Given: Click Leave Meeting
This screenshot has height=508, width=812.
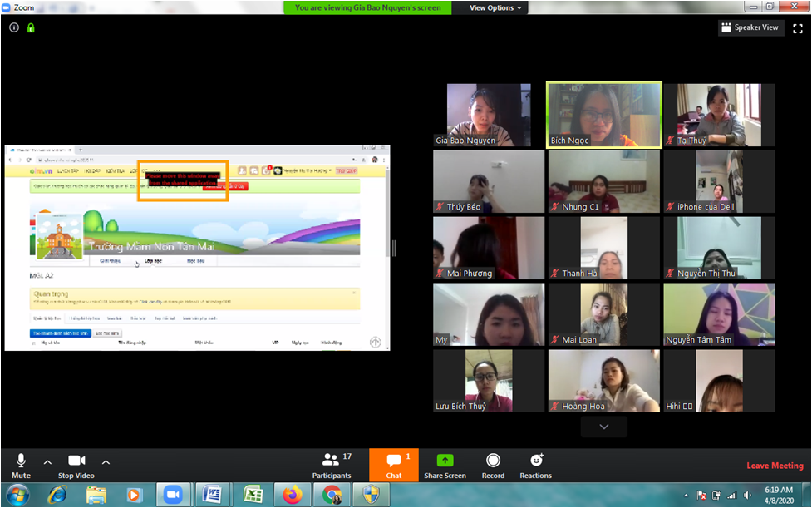Looking at the screenshot, I should (775, 466).
